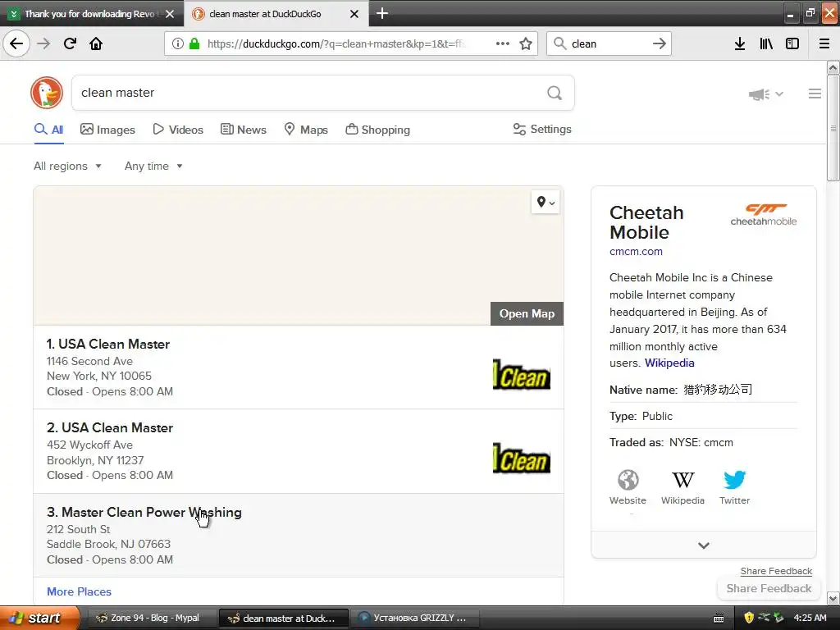840x630 pixels.
Task: Click the Open Map button
Action: [x=527, y=313]
